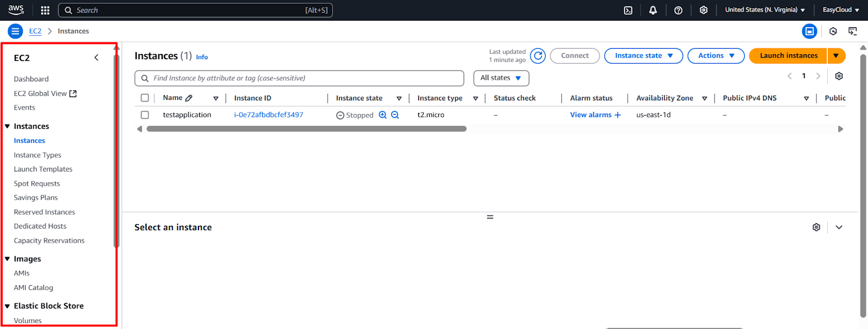Open Spot Requests in sidebar

coord(37,184)
